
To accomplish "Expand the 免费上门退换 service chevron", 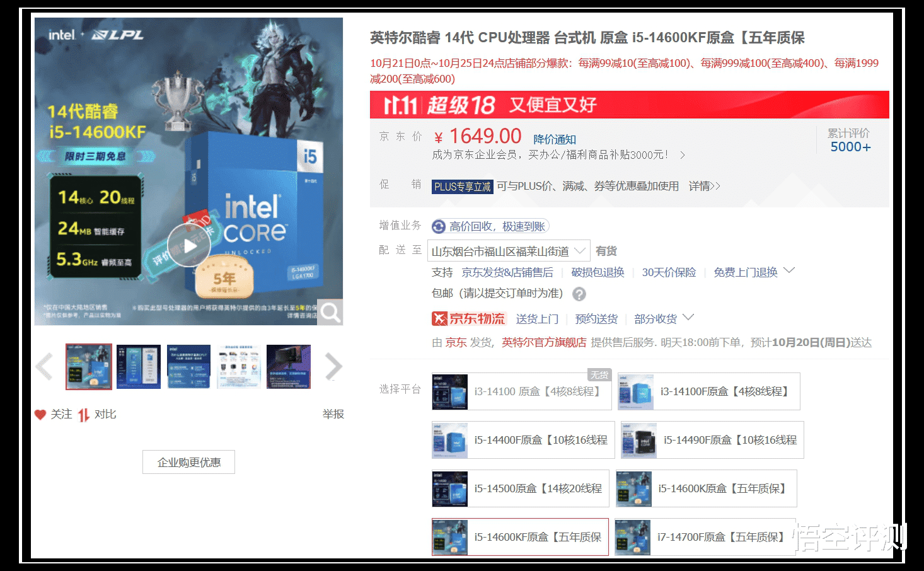I will [790, 272].
